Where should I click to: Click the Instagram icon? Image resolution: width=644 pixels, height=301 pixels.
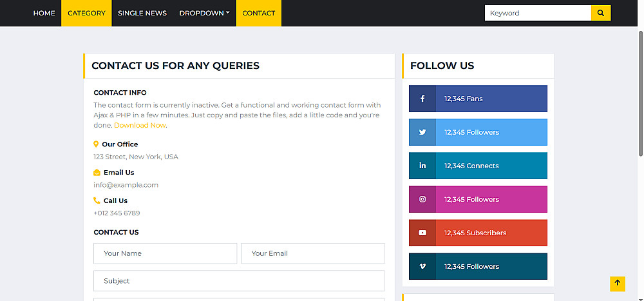(422, 199)
